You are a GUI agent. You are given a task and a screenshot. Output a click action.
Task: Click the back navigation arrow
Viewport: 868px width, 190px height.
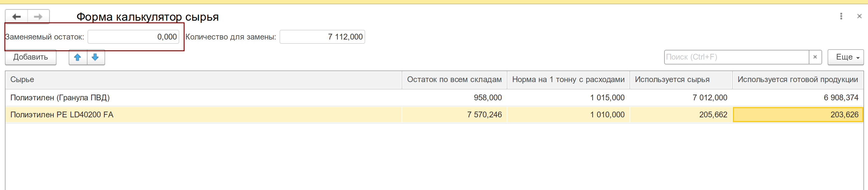16,16
